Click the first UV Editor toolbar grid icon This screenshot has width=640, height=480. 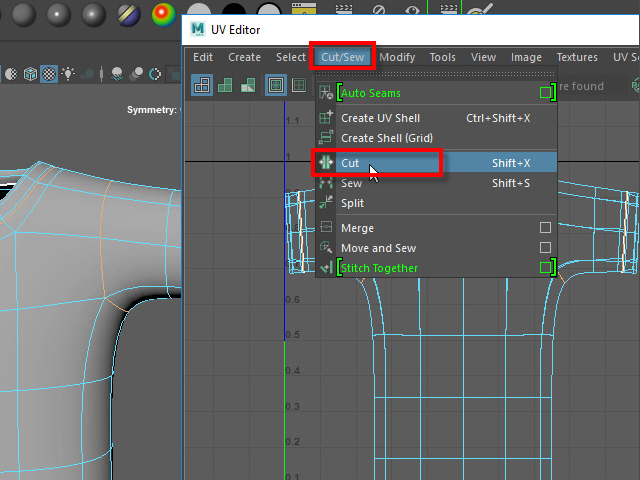click(x=203, y=86)
